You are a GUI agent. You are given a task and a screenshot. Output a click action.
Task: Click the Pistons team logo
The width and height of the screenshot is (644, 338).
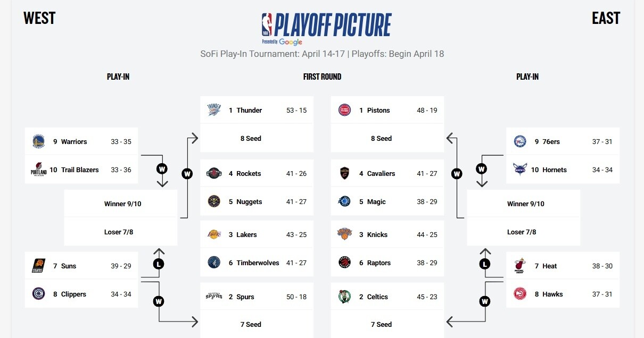(344, 110)
